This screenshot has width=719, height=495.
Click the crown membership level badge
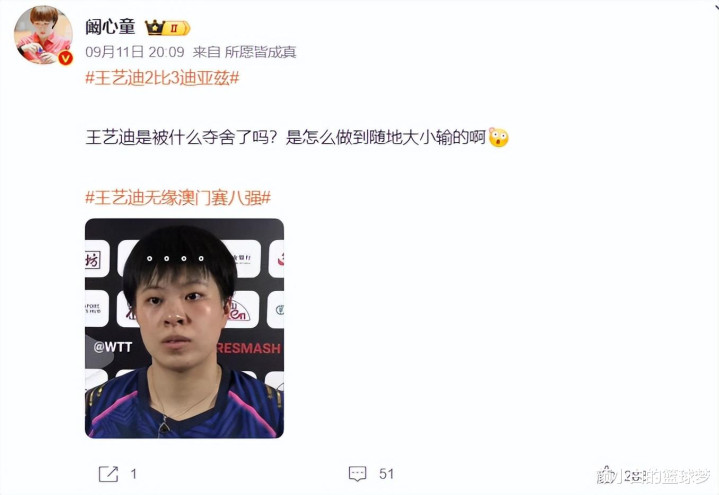[x=167, y=28]
